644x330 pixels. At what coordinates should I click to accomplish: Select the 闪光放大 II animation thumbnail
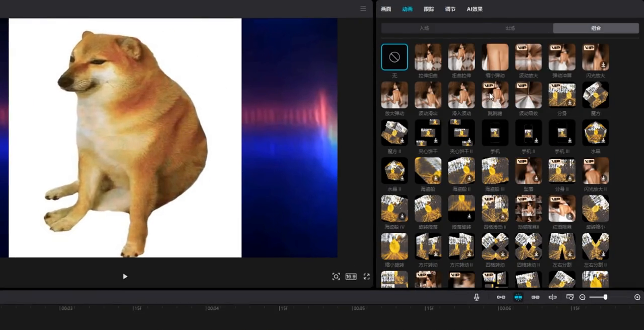596,170
